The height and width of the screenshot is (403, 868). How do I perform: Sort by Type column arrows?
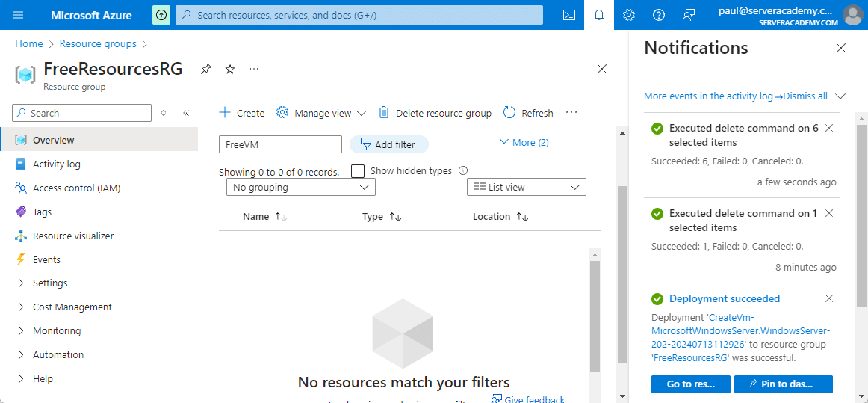tap(395, 217)
